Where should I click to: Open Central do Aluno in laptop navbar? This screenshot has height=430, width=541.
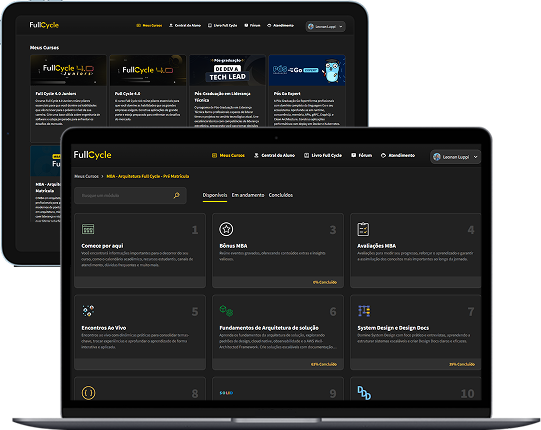click(x=274, y=156)
